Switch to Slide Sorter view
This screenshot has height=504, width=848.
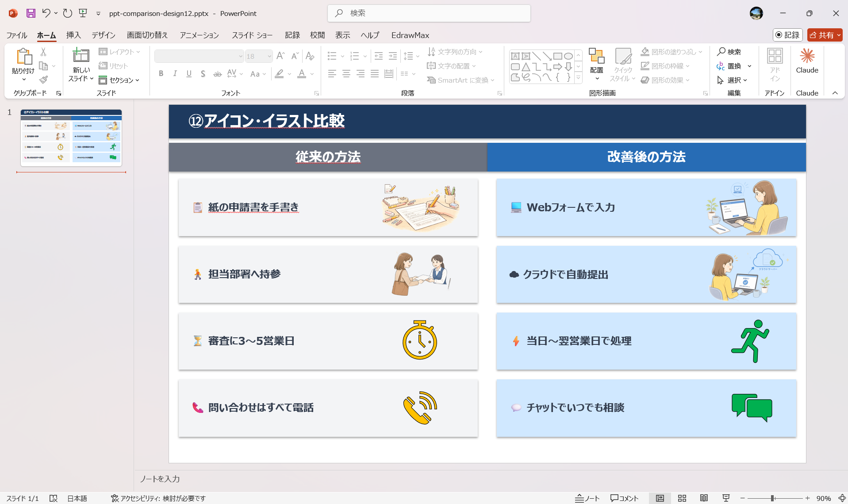pyautogui.click(x=682, y=498)
